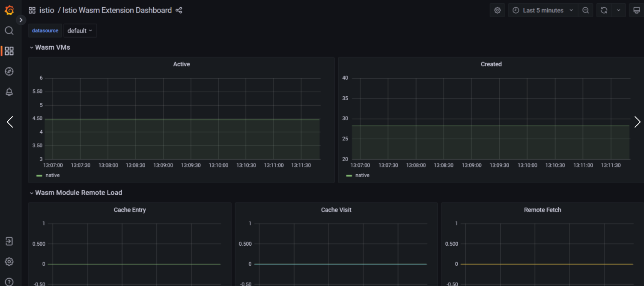
Task: Collapse the Wasm Module Remote Load row
Action: coord(76,193)
